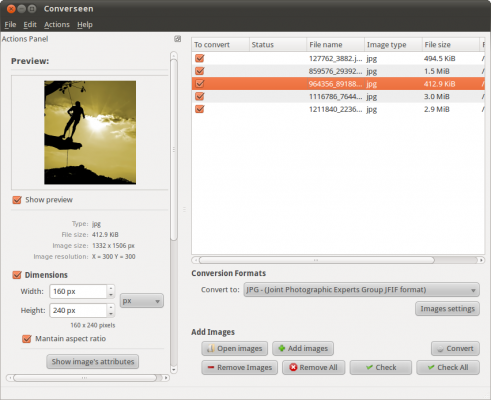Uncheck the 127762_3882 file row checkbox
The height and width of the screenshot is (400, 491).
click(x=200, y=58)
